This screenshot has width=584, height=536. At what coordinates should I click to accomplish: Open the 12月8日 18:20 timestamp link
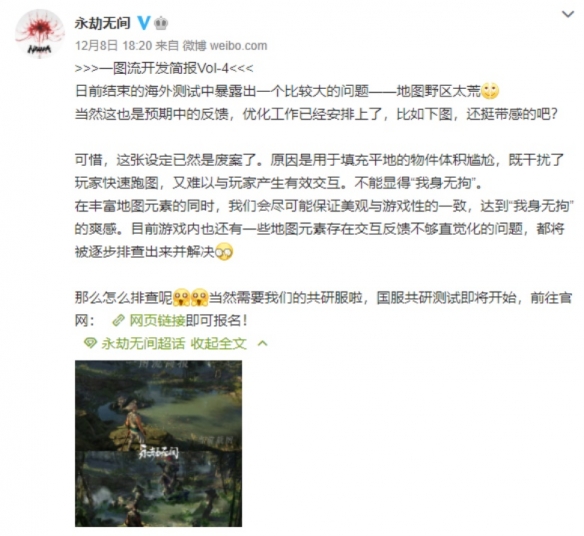114,46
